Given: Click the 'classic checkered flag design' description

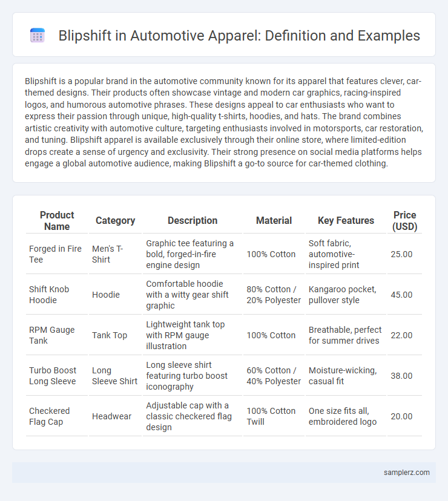Looking at the screenshot, I should tap(192, 416).
